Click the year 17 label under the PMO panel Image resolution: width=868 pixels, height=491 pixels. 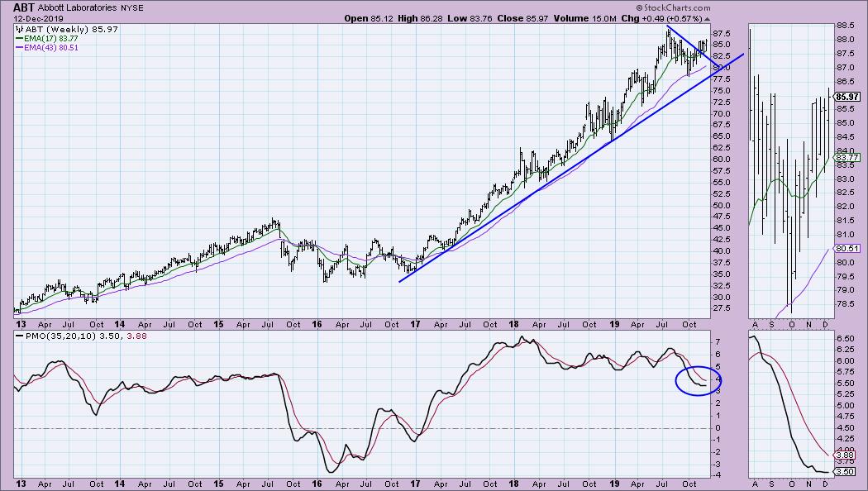click(415, 484)
